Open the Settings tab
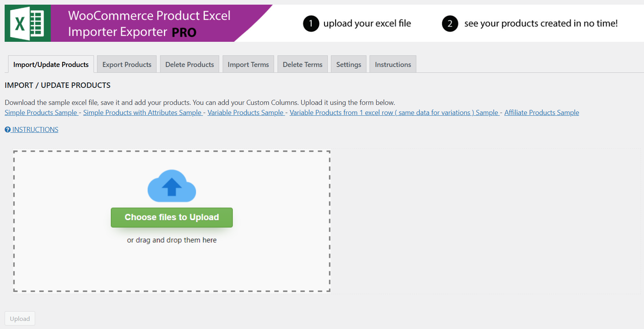 coord(348,65)
